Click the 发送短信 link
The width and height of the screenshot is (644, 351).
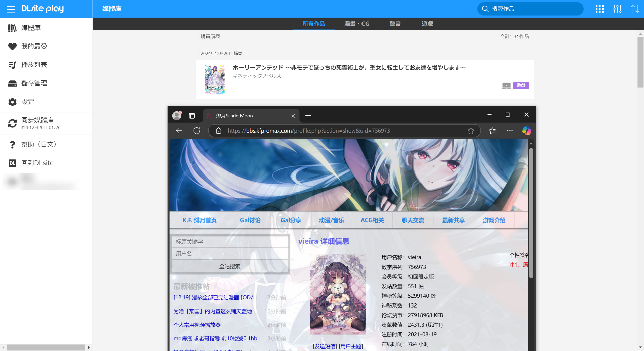[325, 346]
